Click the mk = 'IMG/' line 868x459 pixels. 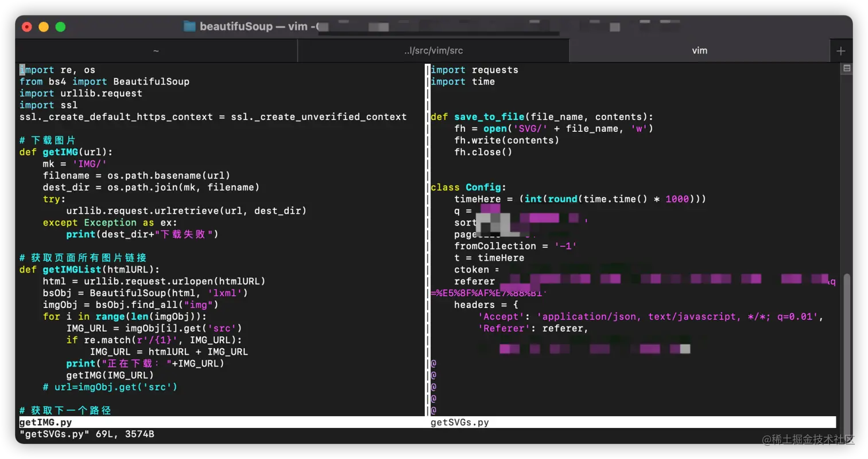75,164
